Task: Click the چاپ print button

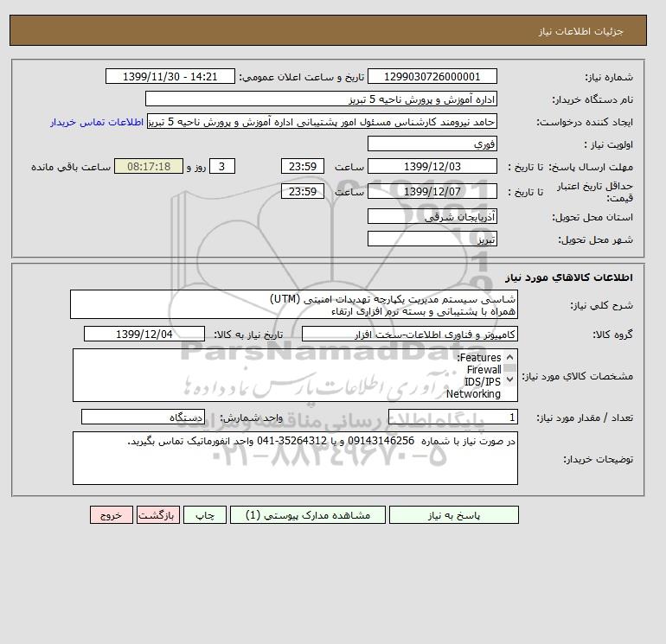Action: (205, 515)
